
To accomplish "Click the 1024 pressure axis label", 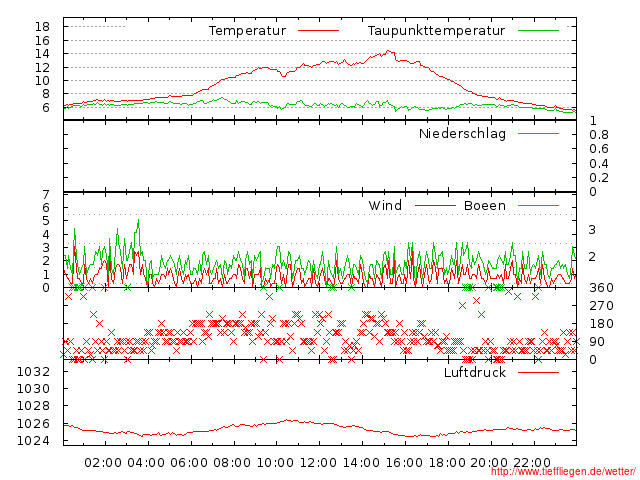I will click(x=33, y=441).
